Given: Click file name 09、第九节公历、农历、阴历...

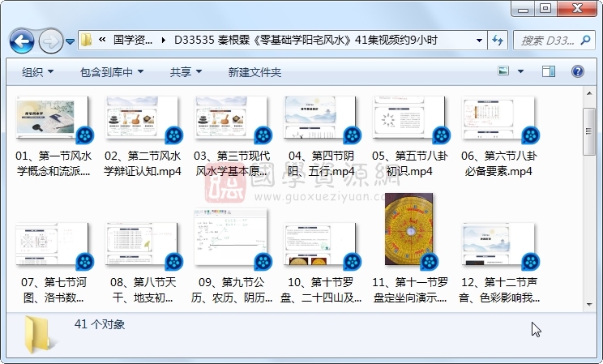Looking at the screenshot, I should point(232,289).
